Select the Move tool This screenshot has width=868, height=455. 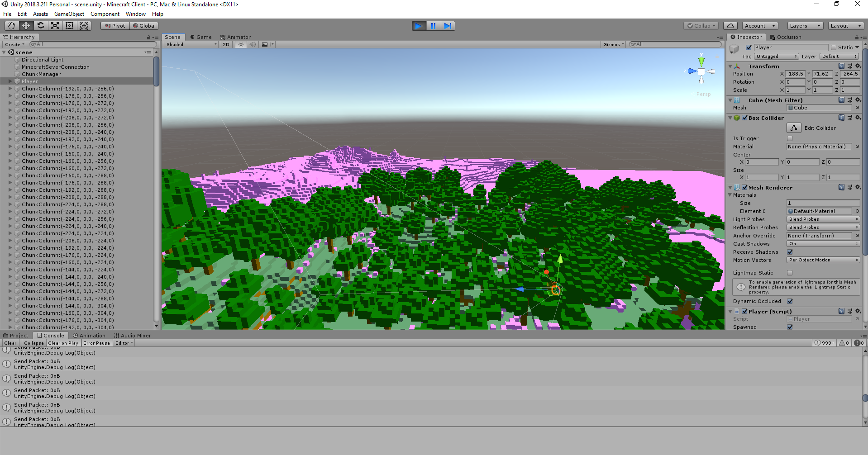click(26, 26)
